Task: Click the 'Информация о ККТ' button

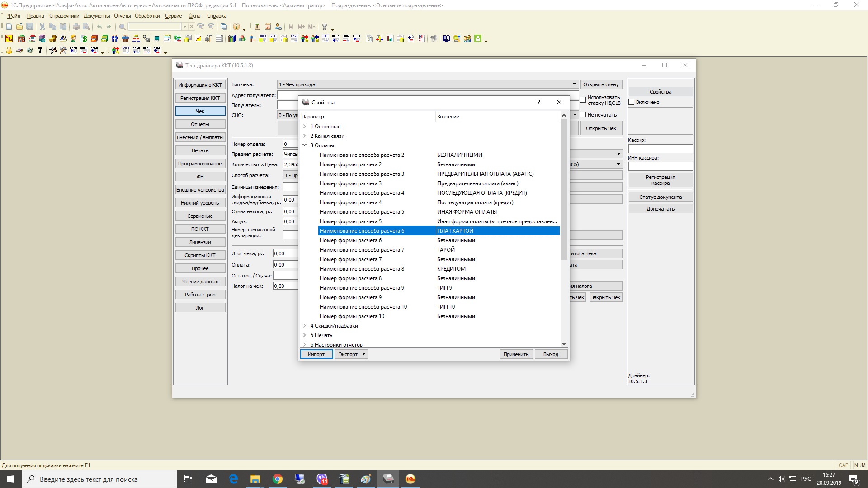Action: tap(200, 85)
